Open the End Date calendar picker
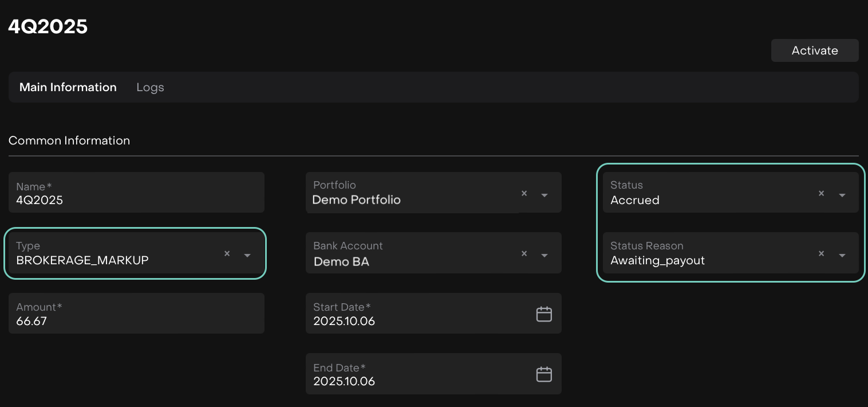 tap(543, 374)
